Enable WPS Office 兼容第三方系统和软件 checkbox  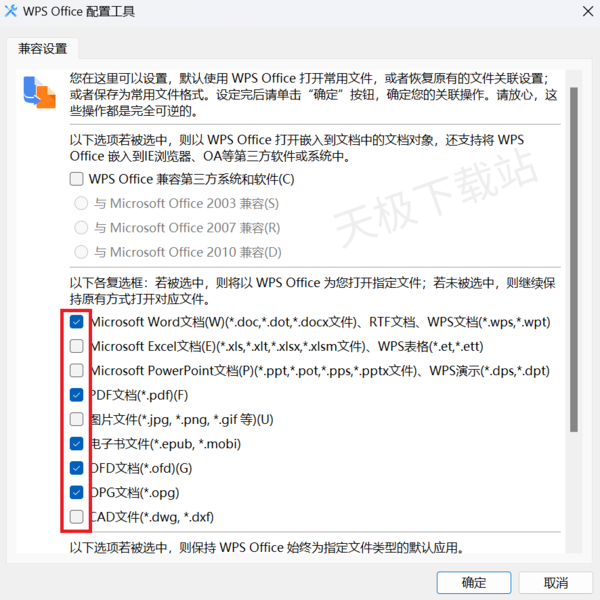[77, 179]
